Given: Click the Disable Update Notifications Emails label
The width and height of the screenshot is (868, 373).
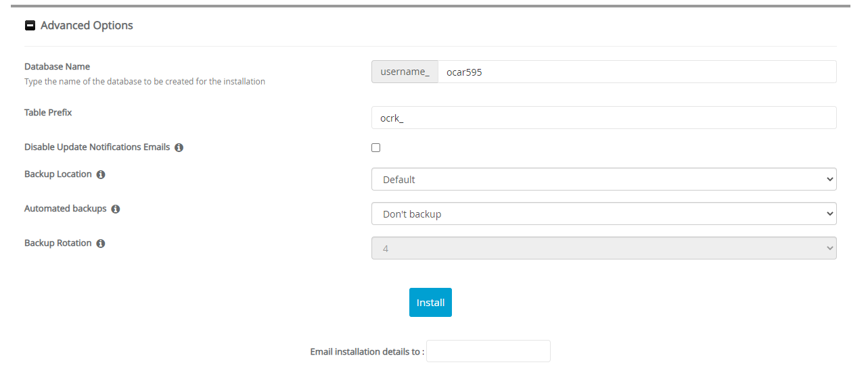Looking at the screenshot, I should point(97,147).
